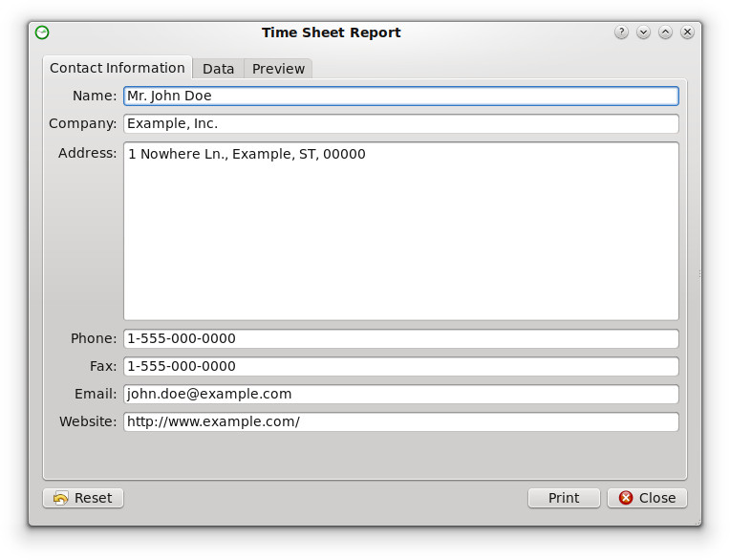730x560 pixels.
Task: Click the green clock application icon
Action: [x=42, y=32]
